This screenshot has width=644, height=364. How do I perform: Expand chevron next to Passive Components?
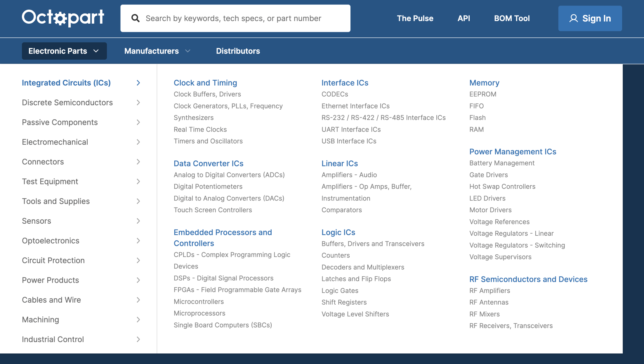pyautogui.click(x=138, y=122)
